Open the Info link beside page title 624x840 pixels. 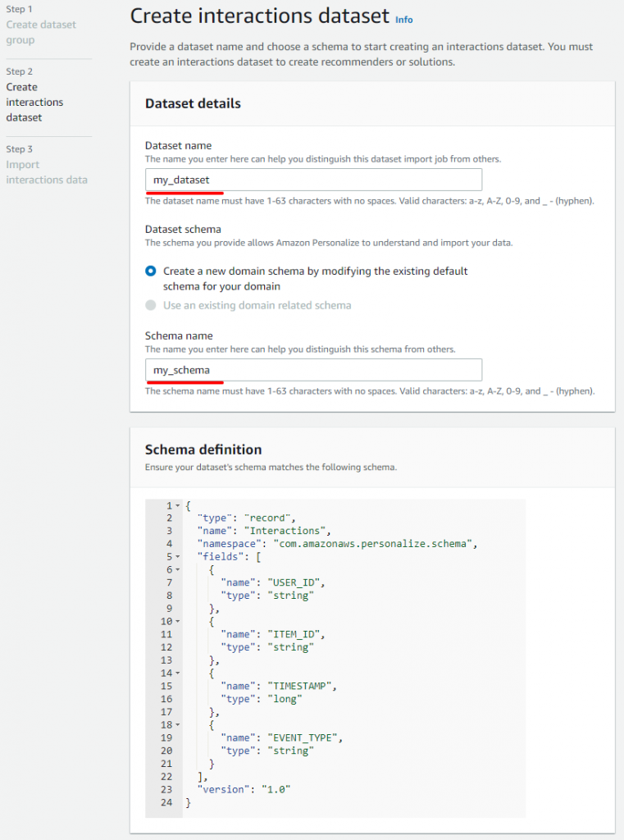point(404,20)
